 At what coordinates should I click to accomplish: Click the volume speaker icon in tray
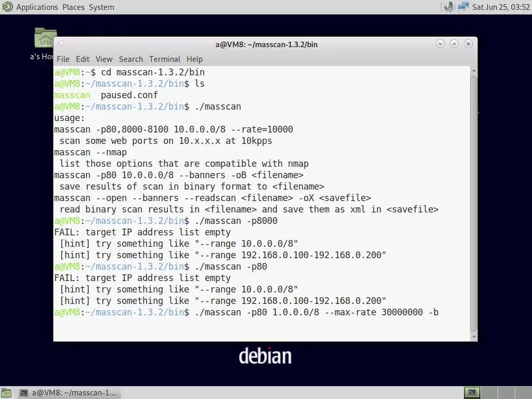tap(448, 7)
